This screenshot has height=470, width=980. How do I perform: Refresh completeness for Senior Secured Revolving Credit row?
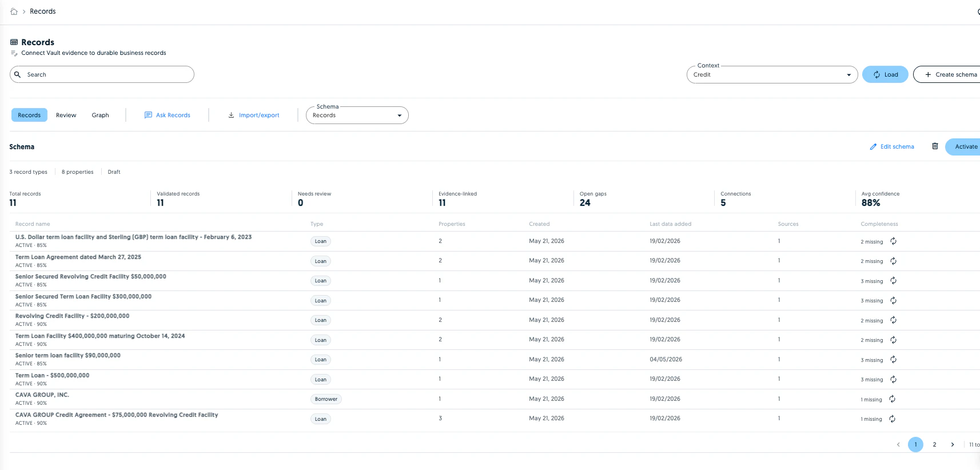[893, 281]
